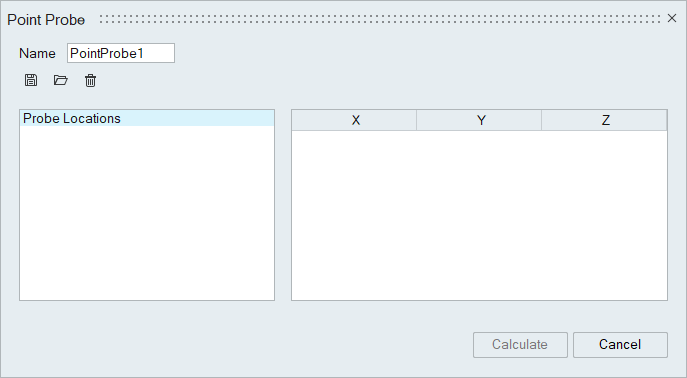Select the Probe Locations list entry
The image size is (687, 378).
pyautogui.click(x=147, y=118)
